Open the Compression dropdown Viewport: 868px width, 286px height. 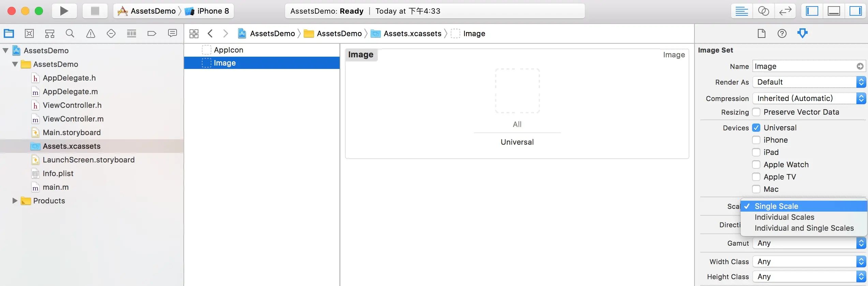pos(809,98)
